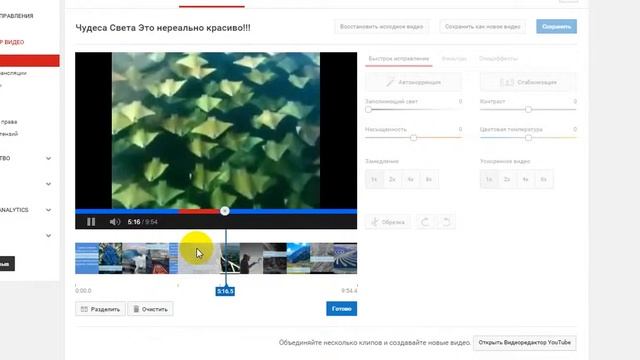
Task: Click Restore original video button
Action: 382,27
